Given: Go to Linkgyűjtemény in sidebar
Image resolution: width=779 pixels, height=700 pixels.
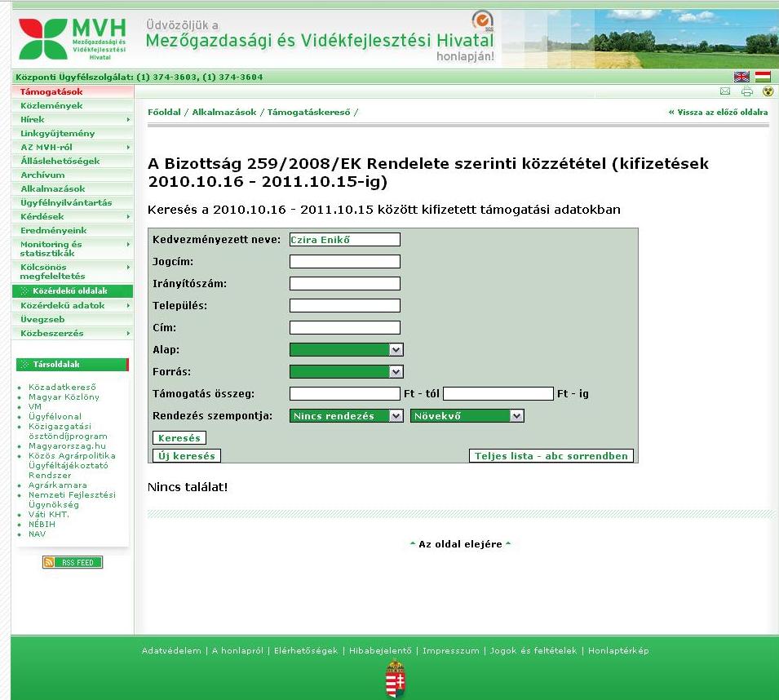Looking at the screenshot, I should [x=73, y=134].
